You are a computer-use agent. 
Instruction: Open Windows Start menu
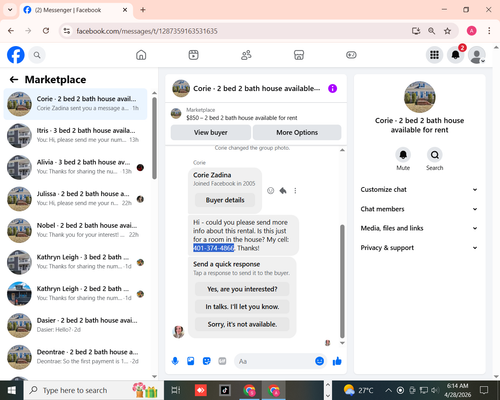coord(12,390)
